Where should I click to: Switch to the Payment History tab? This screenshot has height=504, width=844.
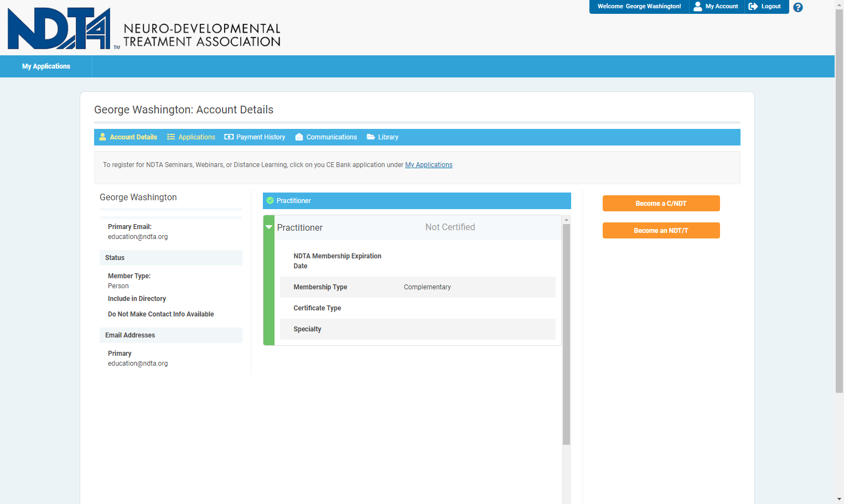[x=255, y=137]
